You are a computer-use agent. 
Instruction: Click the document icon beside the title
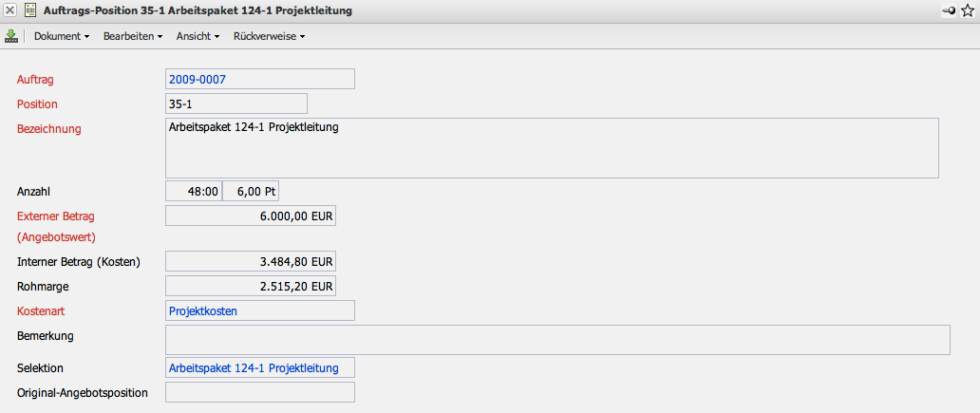30,10
